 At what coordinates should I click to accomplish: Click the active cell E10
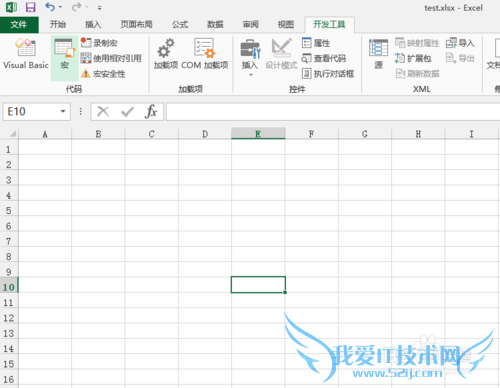coord(258,285)
